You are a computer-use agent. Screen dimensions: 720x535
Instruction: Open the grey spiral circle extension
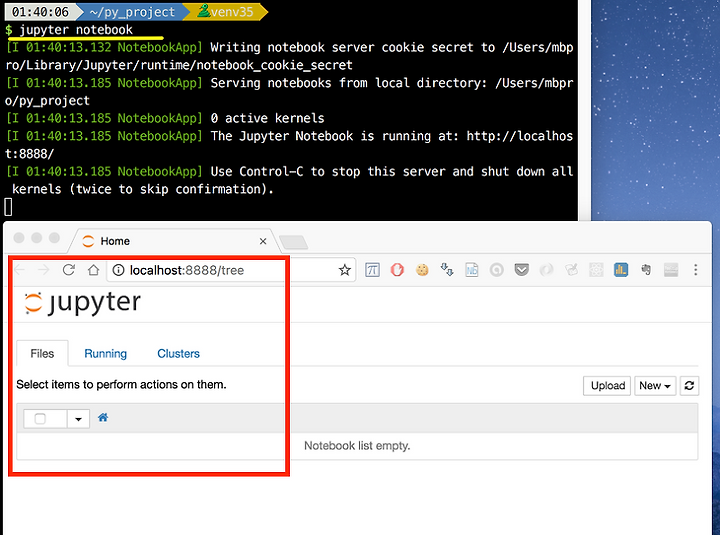click(497, 270)
